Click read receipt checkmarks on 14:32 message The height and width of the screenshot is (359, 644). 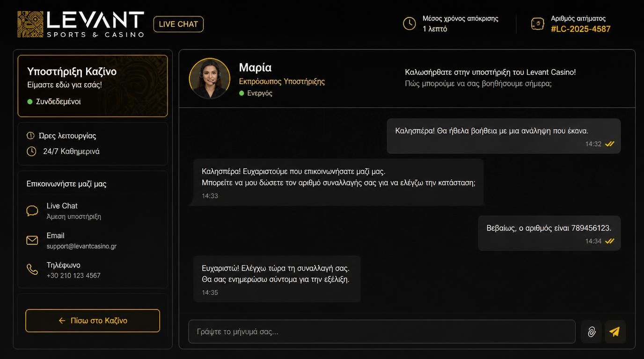609,144
